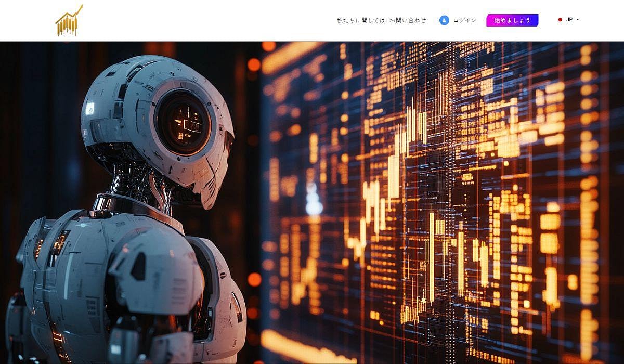Image resolution: width=624 pixels, height=364 pixels.
Task: Go to the お問い合わせ contact page
Action: (408, 20)
